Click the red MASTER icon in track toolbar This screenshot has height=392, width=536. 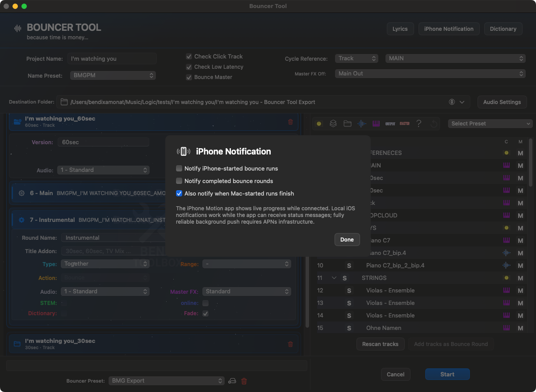pyautogui.click(x=405, y=124)
